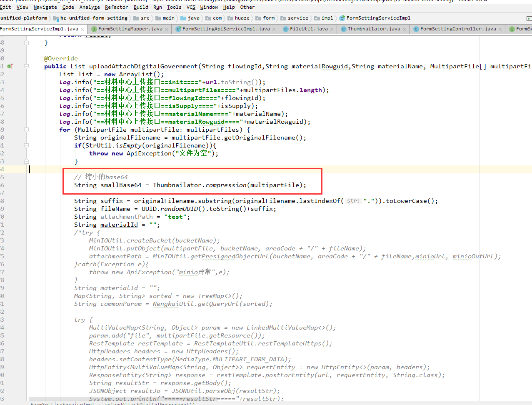This screenshot has height=405, width=532.
Task: Collapse the if(StrUtil.isEmpty fold marker
Action: [26, 145]
